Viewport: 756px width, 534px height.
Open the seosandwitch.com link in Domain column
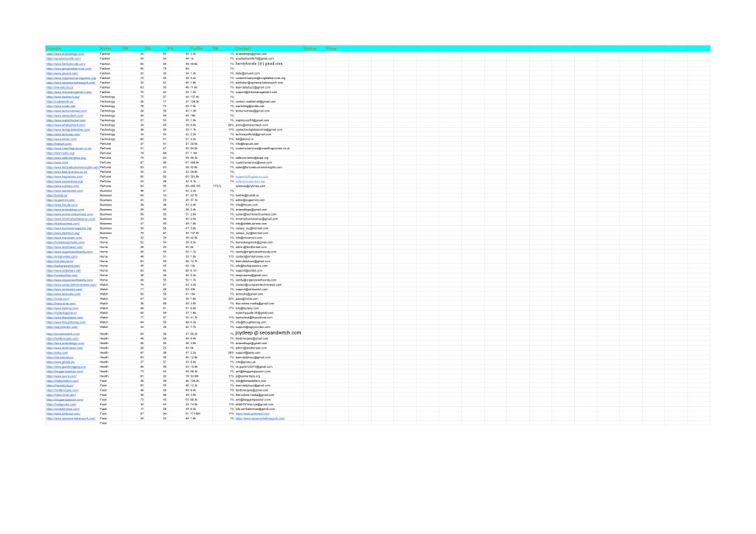click(x=63, y=334)
